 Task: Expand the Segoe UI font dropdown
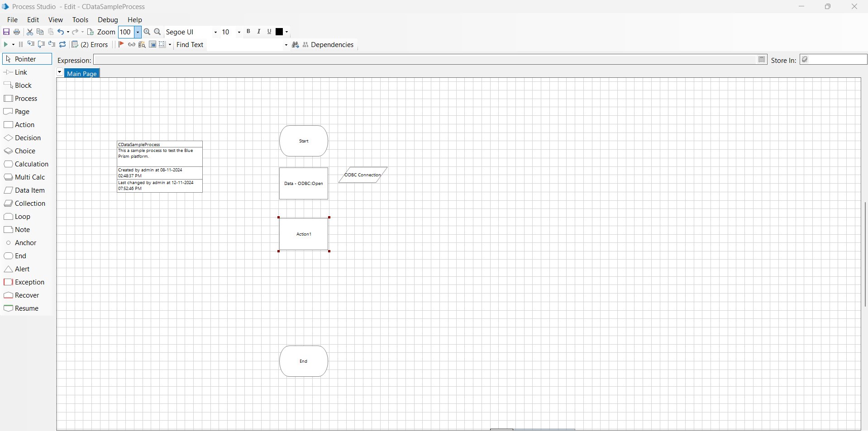pos(215,32)
